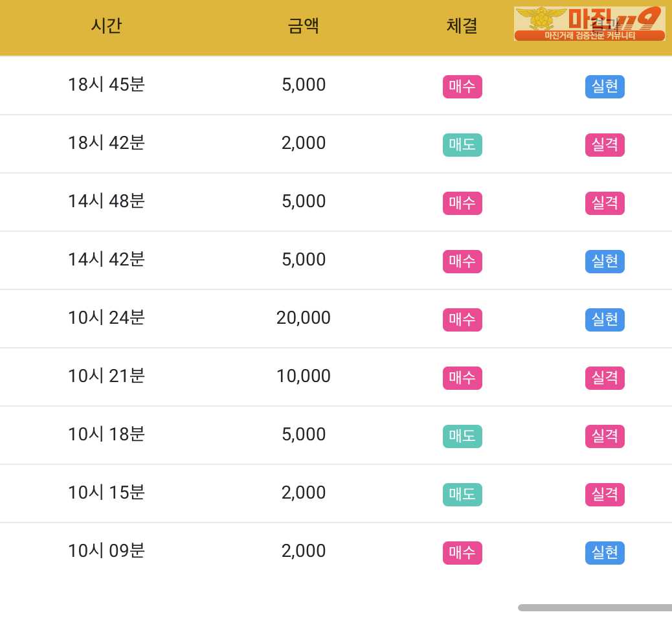Click the 매도 badge for 10시 18분

pyautogui.click(x=462, y=436)
